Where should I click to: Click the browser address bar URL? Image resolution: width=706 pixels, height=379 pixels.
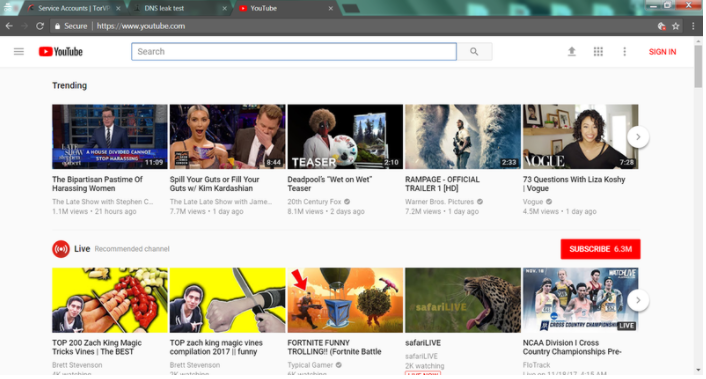[140, 26]
